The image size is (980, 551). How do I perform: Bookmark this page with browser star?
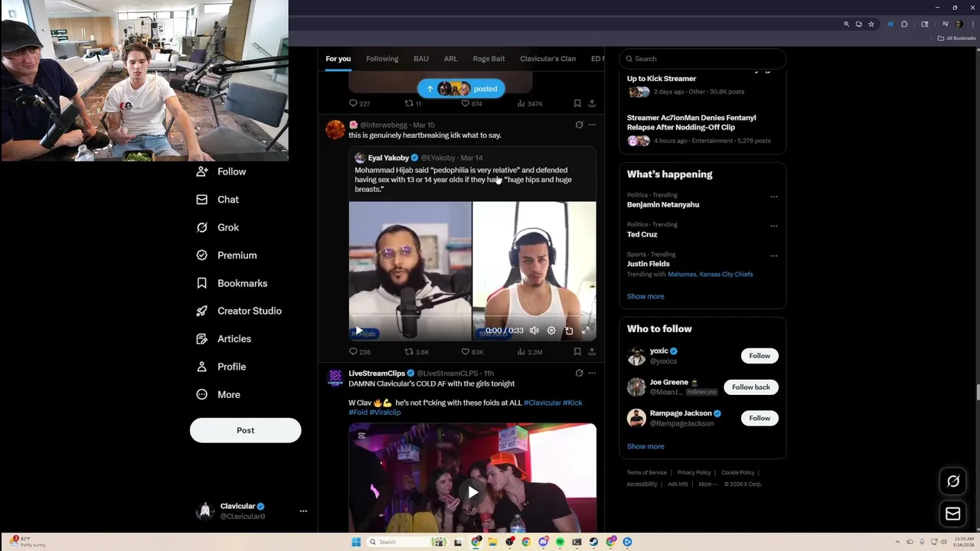click(871, 24)
